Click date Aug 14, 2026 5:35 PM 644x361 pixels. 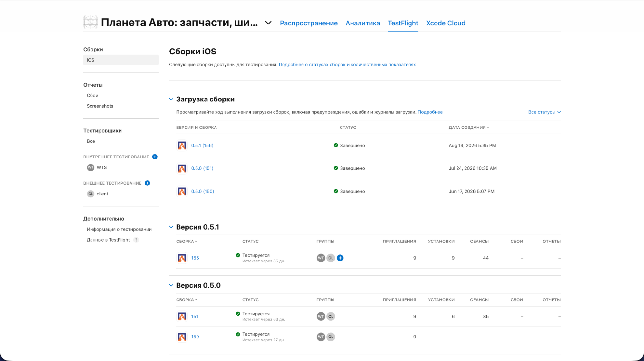pyautogui.click(x=472, y=145)
